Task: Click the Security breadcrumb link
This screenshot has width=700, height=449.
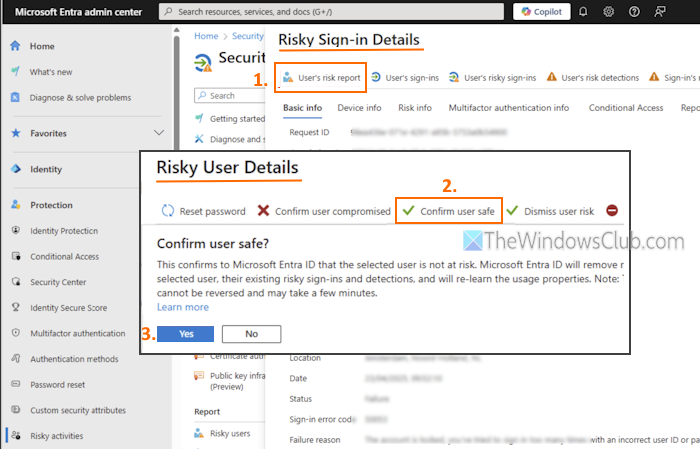Action: click(x=248, y=36)
